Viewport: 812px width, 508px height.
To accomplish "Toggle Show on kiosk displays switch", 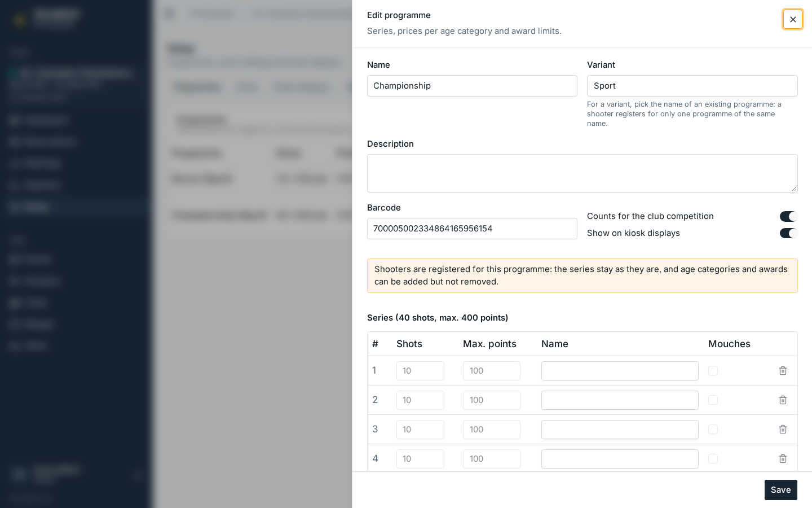I will [788, 233].
